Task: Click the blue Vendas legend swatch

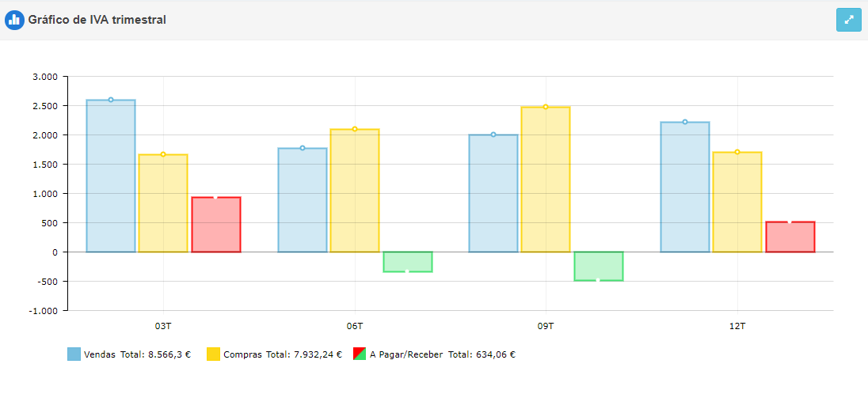Action: click(x=74, y=354)
